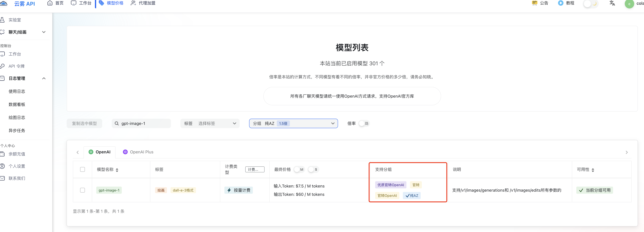Switch to the OpenAI Plus tab
Image resolution: width=644 pixels, height=232 pixels.
[138, 152]
